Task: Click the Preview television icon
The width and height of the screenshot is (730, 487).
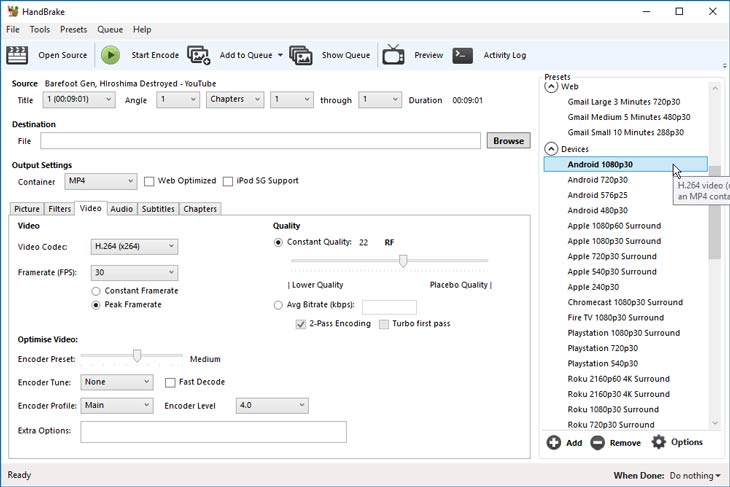Action: tap(393, 54)
